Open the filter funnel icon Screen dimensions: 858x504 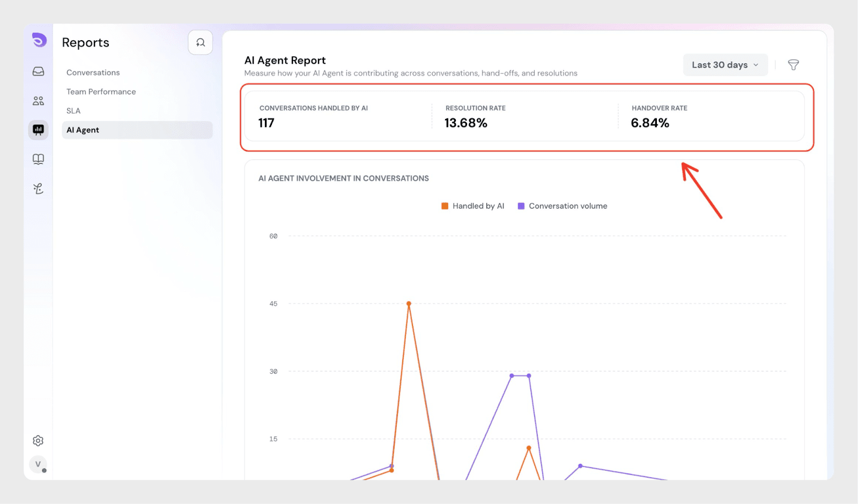pos(793,65)
